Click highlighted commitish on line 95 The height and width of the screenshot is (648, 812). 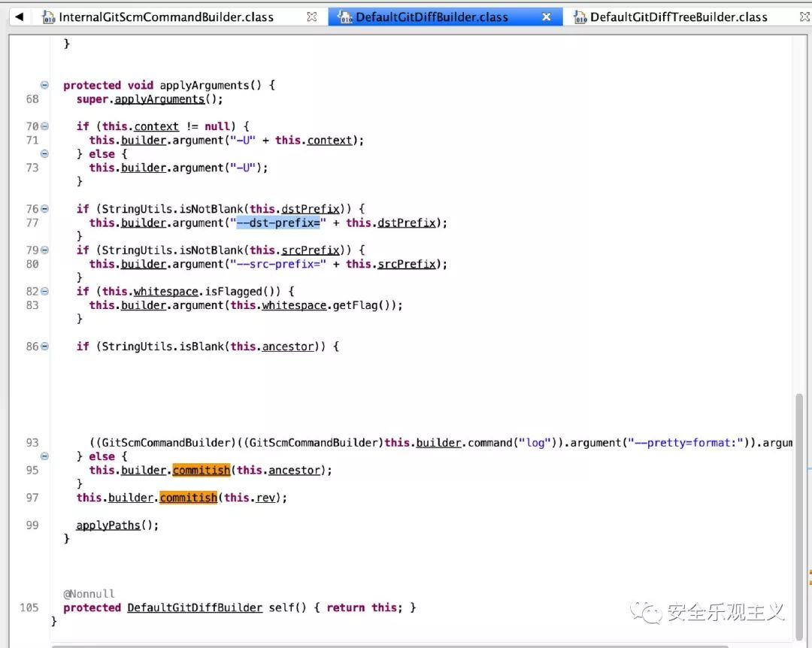tap(201, 471)
